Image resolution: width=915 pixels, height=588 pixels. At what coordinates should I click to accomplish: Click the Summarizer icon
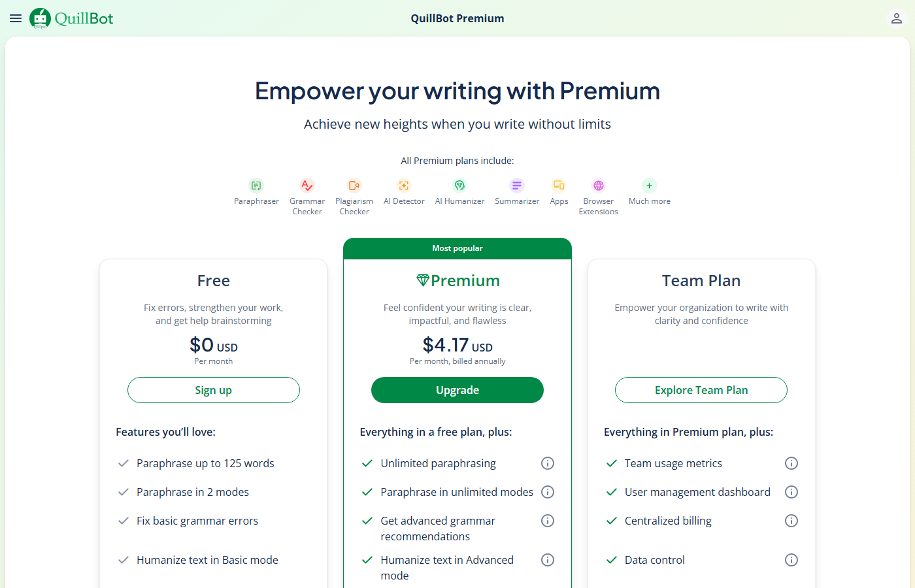[516, 186]
